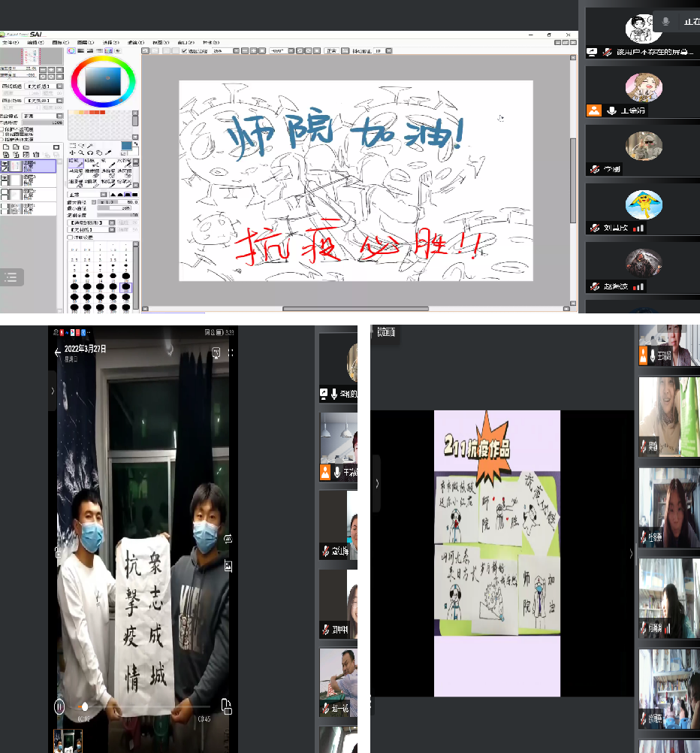Open the brush shape dropdown
This screenshot has width=700, height=753.
92,222
